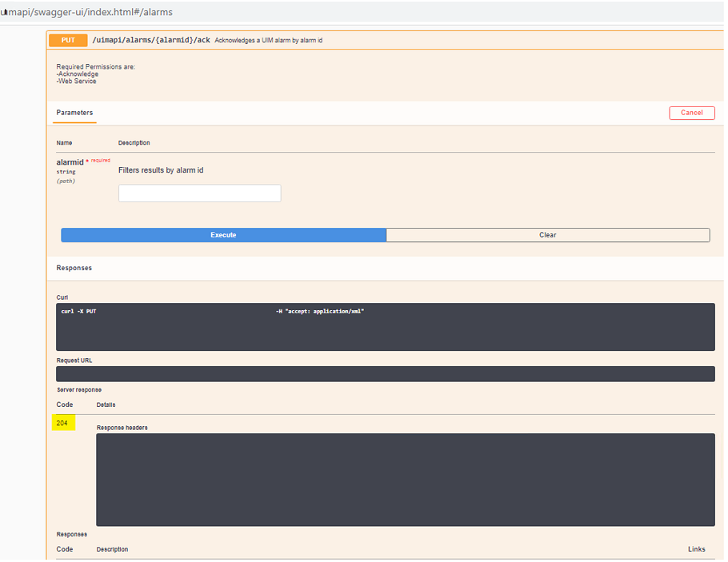This screenshot has width=728, height=562.
Task: Click the Links column header
Action: pyautogui.click(x=696, y=549)
